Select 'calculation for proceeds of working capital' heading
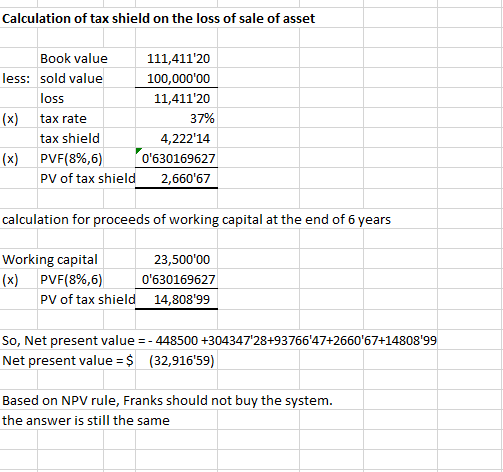 pos(196,220)
